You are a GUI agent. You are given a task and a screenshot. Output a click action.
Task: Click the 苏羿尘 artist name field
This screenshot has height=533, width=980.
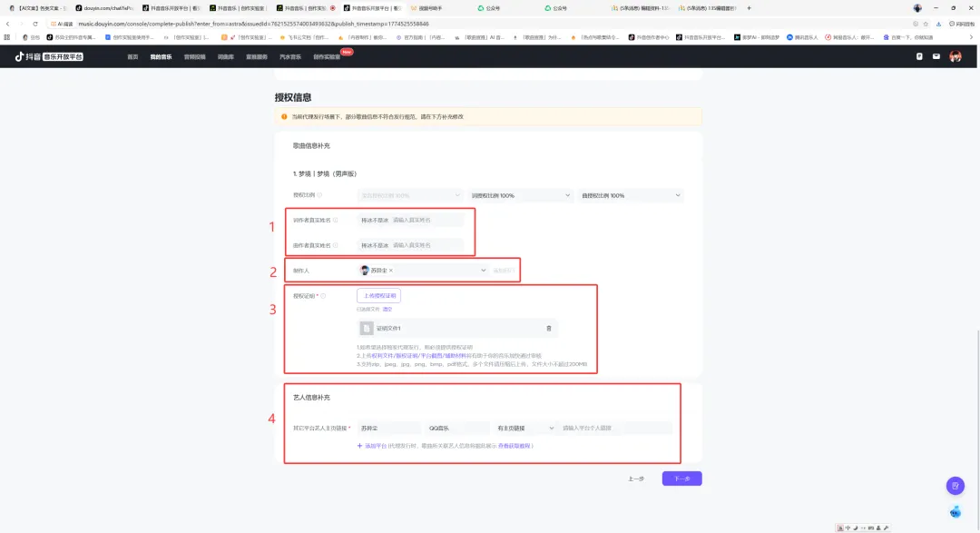click(388, 428)
